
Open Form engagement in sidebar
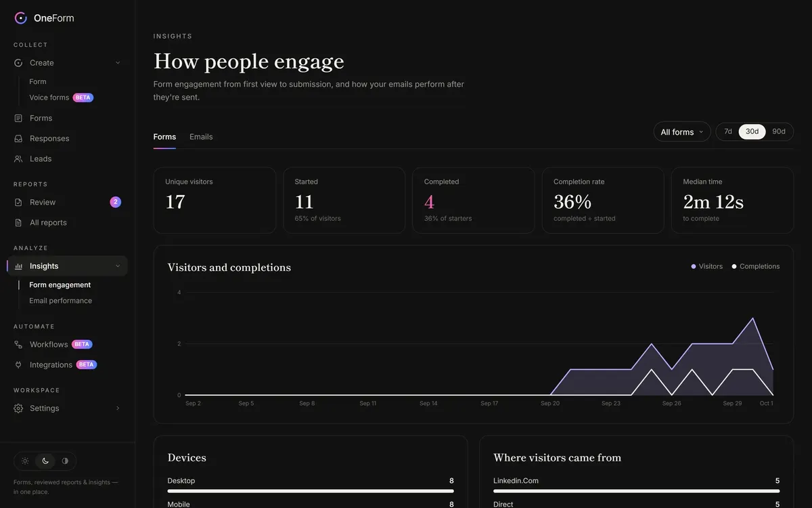[60, 285]
